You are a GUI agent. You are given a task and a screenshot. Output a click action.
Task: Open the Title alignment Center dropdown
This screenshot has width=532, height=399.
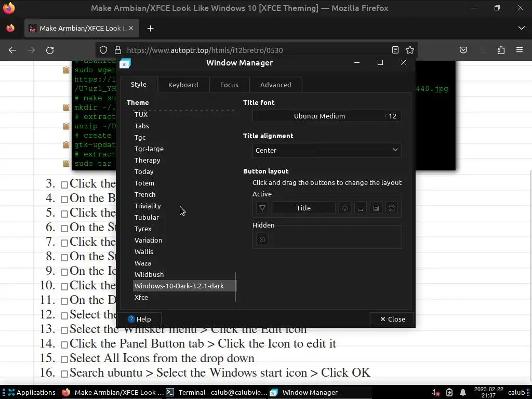click(327, 150)
